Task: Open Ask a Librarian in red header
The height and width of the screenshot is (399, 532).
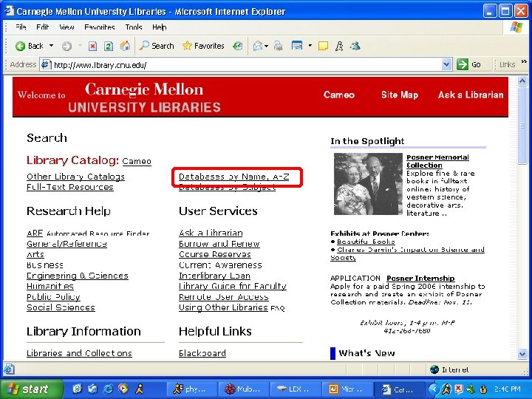Action: pyautogui.click(x=471, y=95)
